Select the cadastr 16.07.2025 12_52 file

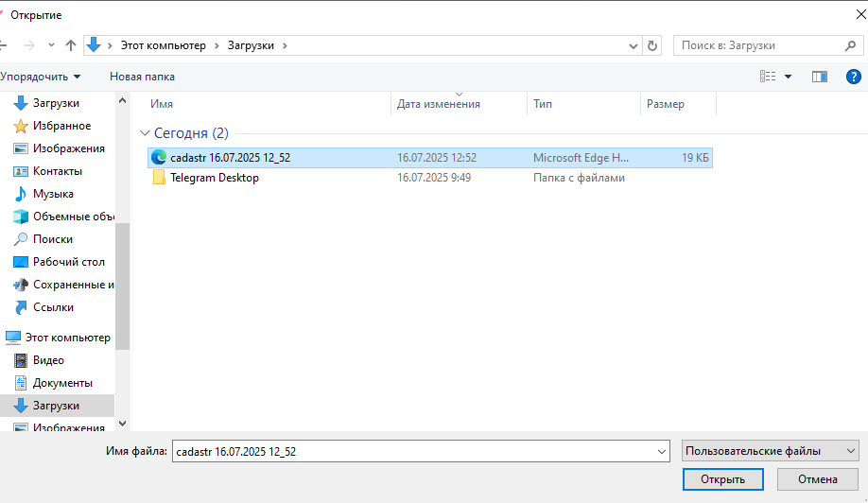point(230,158)
